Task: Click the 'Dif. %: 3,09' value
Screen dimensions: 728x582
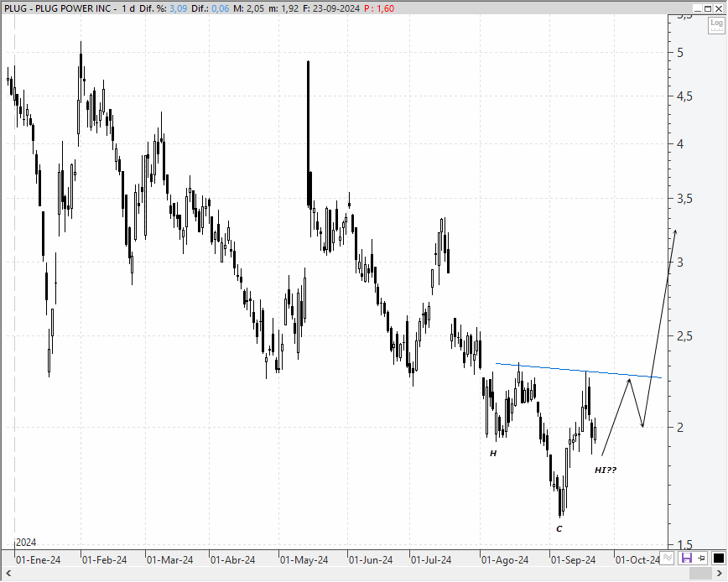Action: [x=163, y=8]
